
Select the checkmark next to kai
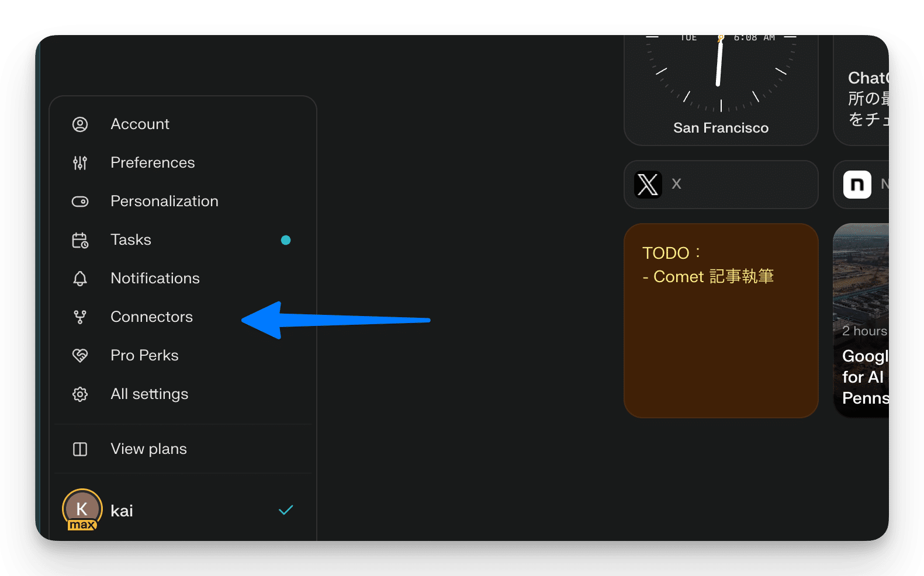(286, 510)
